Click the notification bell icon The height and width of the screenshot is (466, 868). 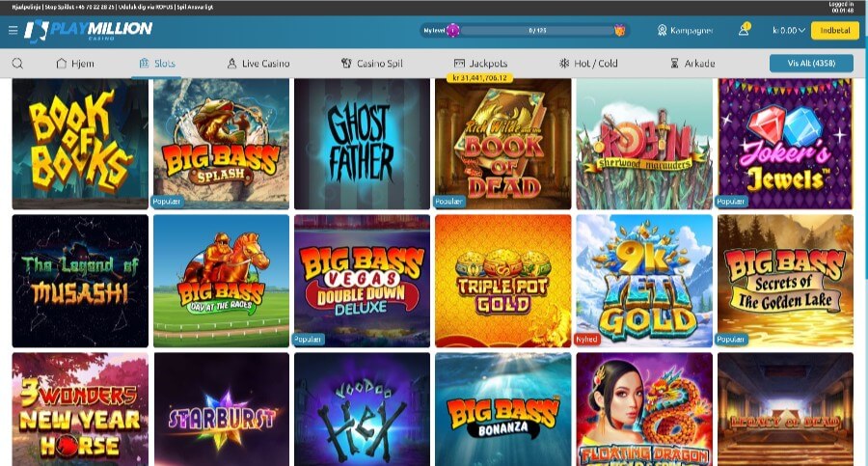click(x=744, y=30)
